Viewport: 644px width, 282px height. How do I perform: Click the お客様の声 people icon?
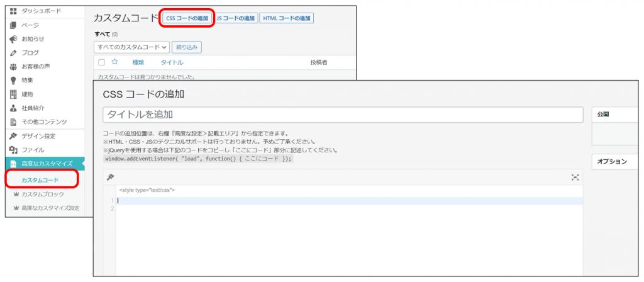(13, 67)
